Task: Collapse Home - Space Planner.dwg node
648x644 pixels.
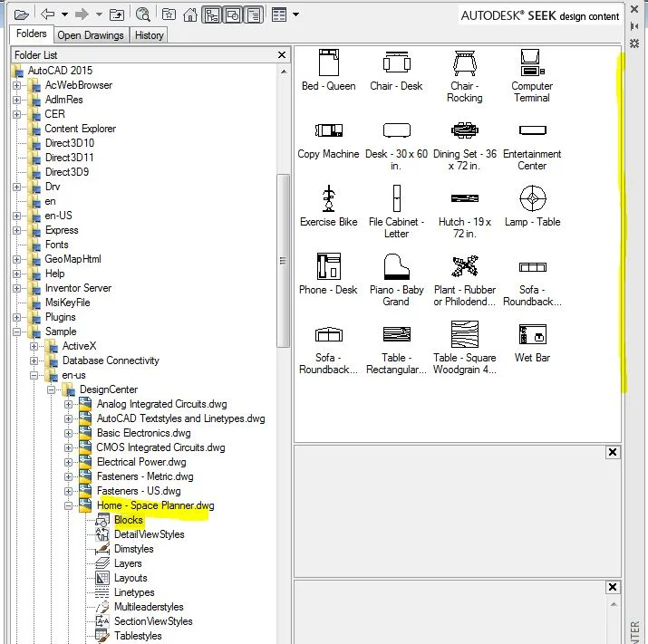Action: [x=69, y=505]
